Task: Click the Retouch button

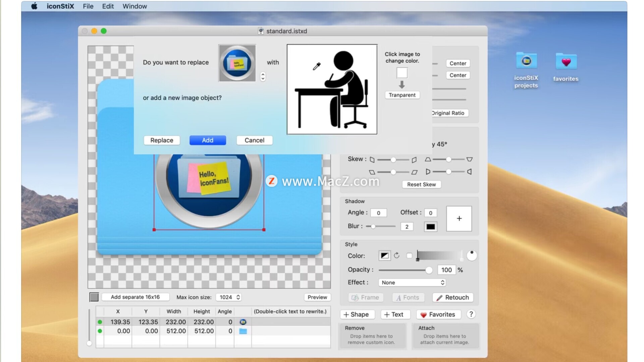Action: (452, 297)
